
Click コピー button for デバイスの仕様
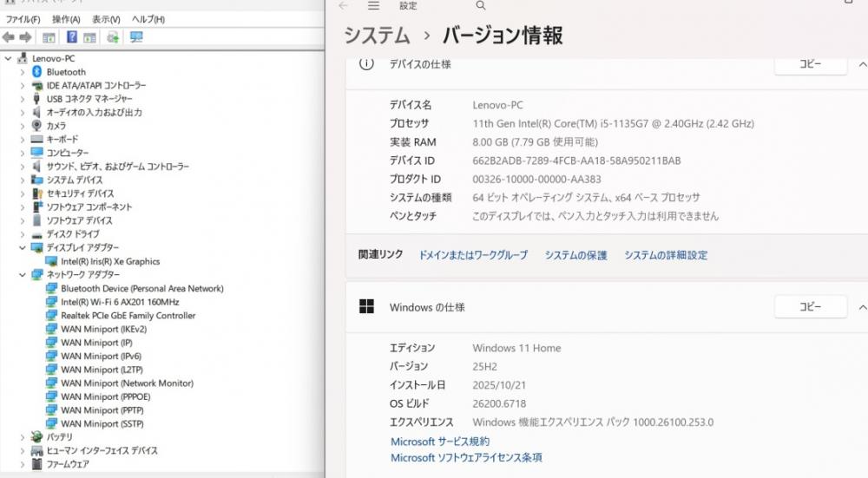811,64
